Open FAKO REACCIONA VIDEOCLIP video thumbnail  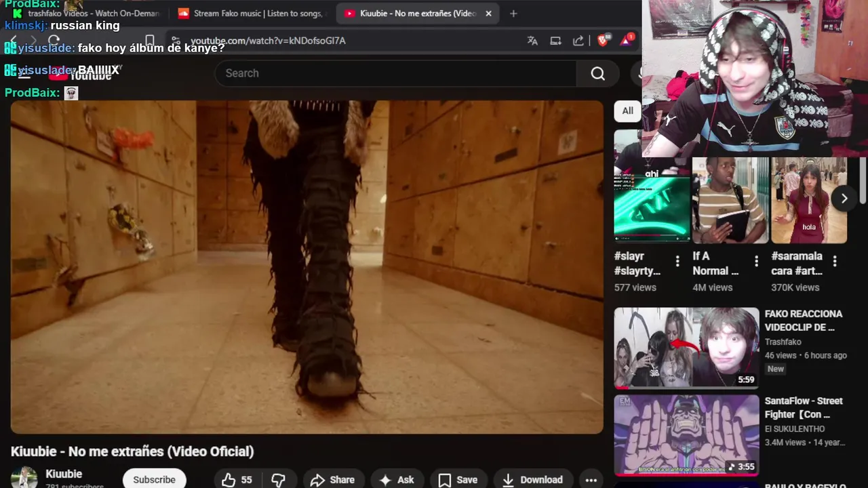tap(686, 348)
